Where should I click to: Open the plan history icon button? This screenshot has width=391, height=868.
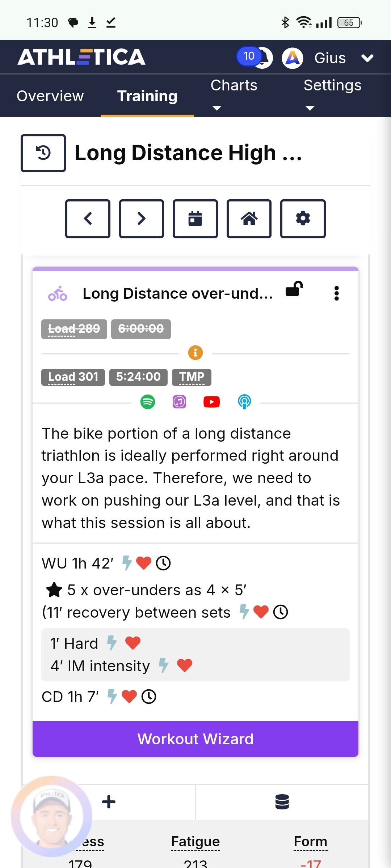pyautogui.click(x=43, y=153)
